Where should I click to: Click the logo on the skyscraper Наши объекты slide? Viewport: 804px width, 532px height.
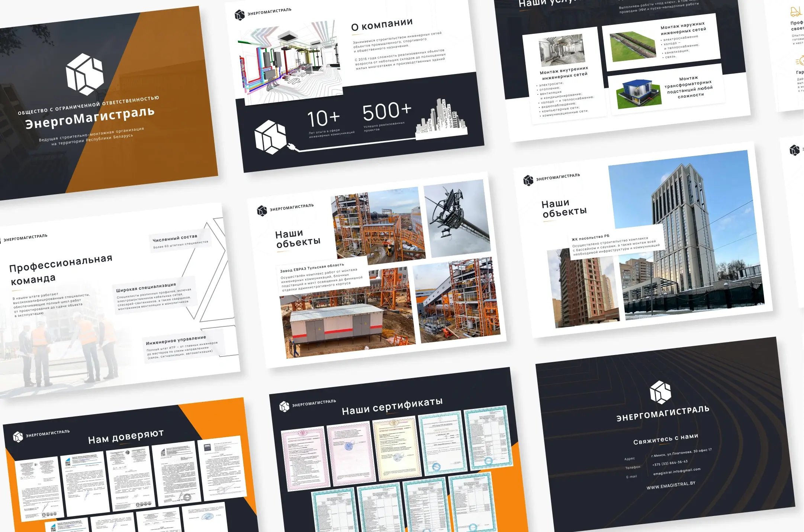pyautogui.click(x=528, y=180)
